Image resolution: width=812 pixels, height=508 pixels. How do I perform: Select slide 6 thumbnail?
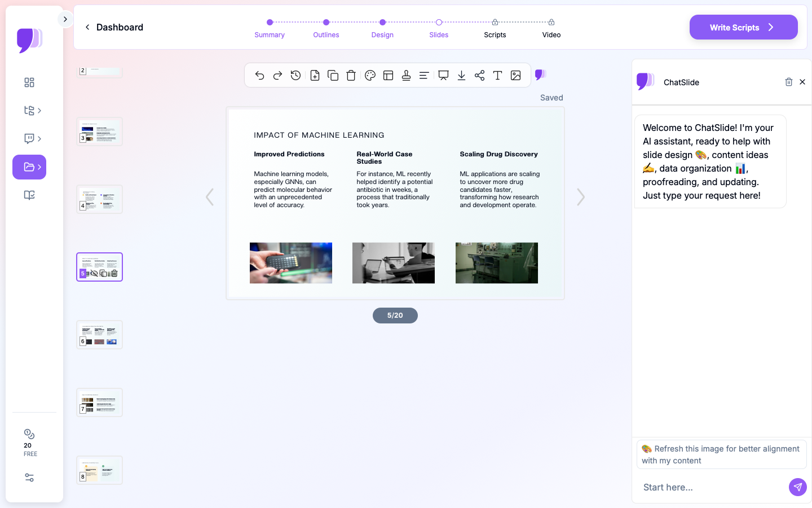click(x=99, y=335)
